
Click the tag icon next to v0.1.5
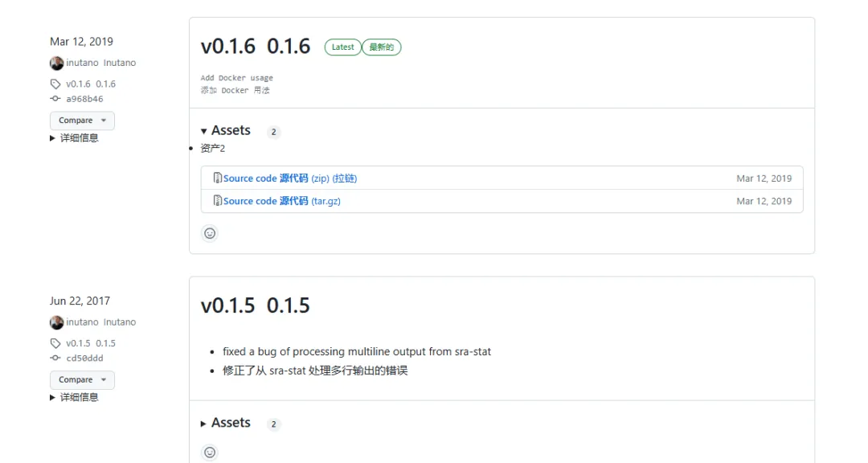pyautogui.click(x=55, y=343)
